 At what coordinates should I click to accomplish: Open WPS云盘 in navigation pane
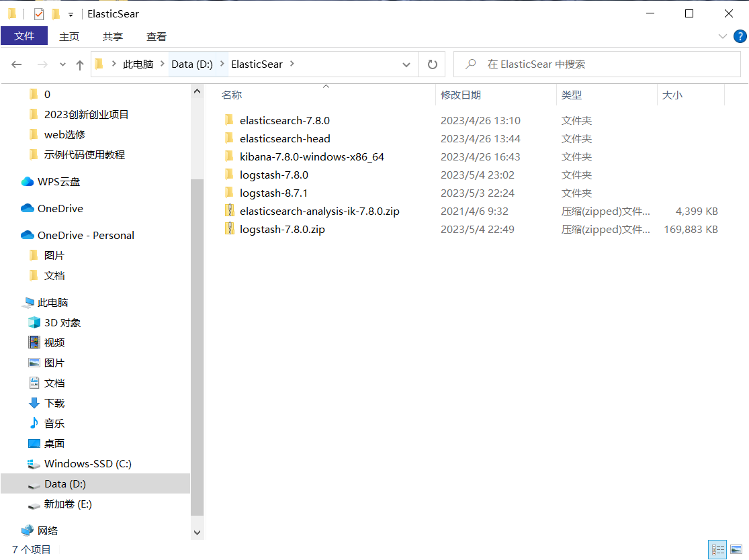(x=58, y=182)
